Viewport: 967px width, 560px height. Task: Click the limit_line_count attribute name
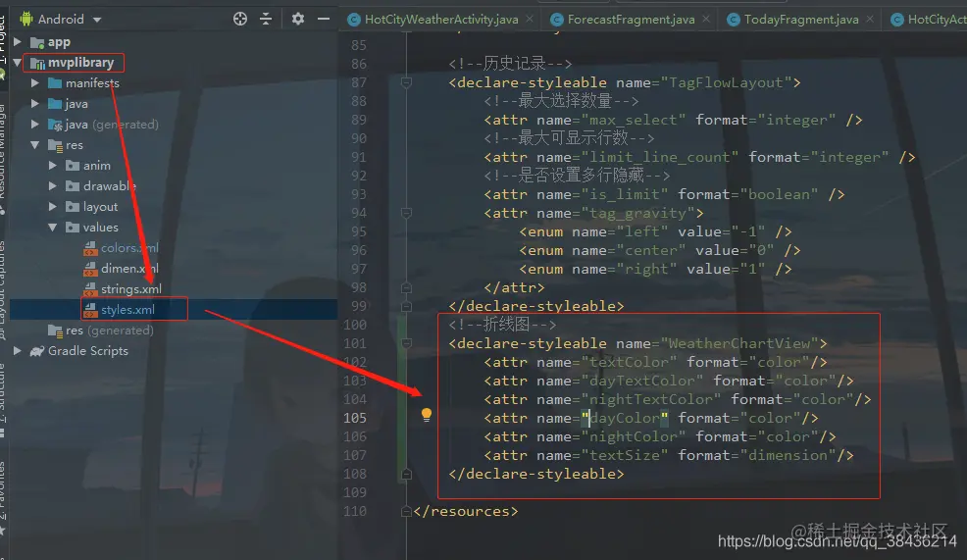click(659, 157)
